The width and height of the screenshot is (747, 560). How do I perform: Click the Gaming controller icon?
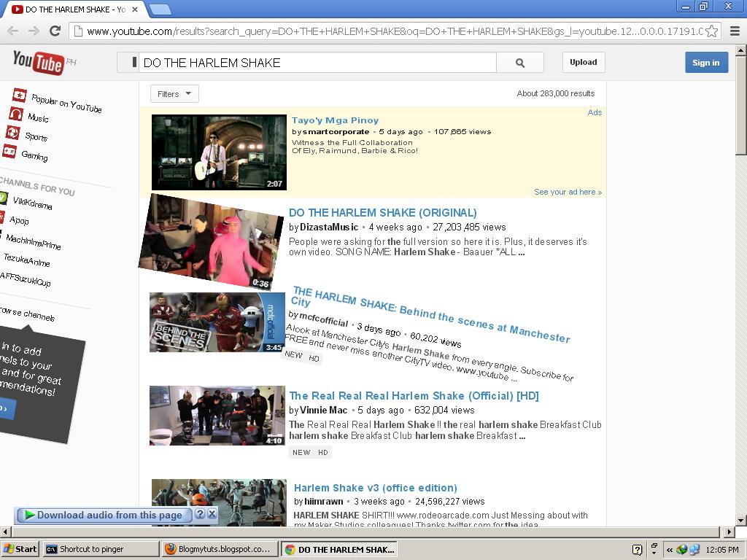pos(9,152)
